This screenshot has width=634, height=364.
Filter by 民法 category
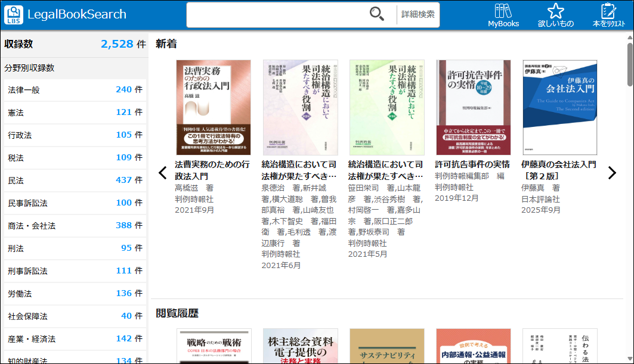click(x=75, y=181)
